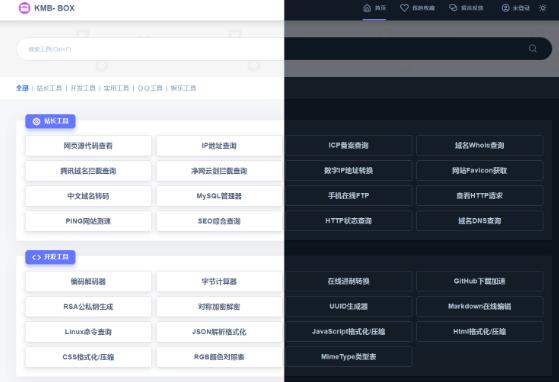Open Markdown在线编辑 tool

pos(479,306)
